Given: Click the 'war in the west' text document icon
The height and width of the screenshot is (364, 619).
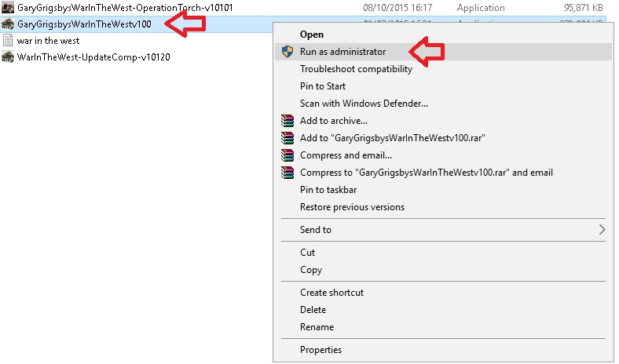Looking at the screenshot, I should (8, 40).
